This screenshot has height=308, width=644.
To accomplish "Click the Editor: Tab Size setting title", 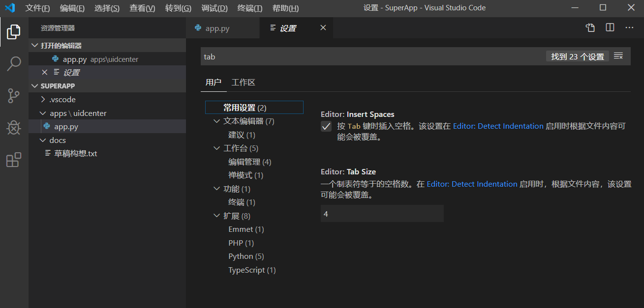I will (x=348, y=171).
